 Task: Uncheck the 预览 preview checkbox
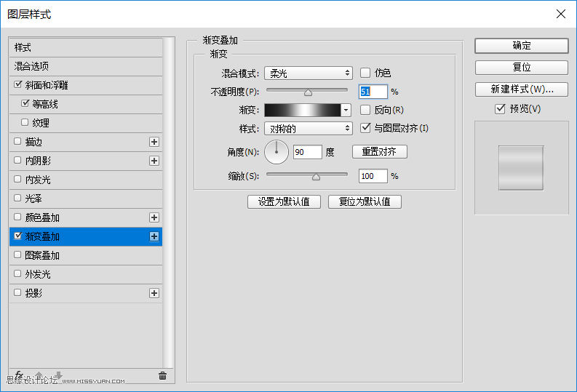tap(499, 109)
